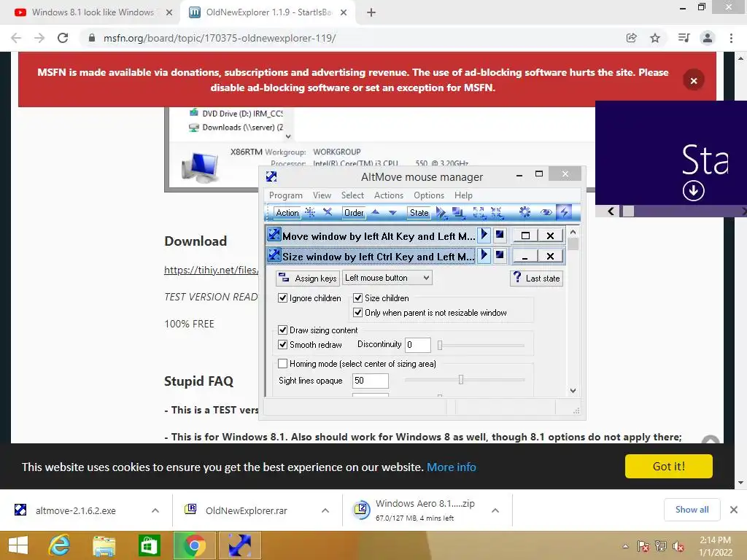Reload the page in Chrome
The image size is (747, 560).
pos(63,38)
